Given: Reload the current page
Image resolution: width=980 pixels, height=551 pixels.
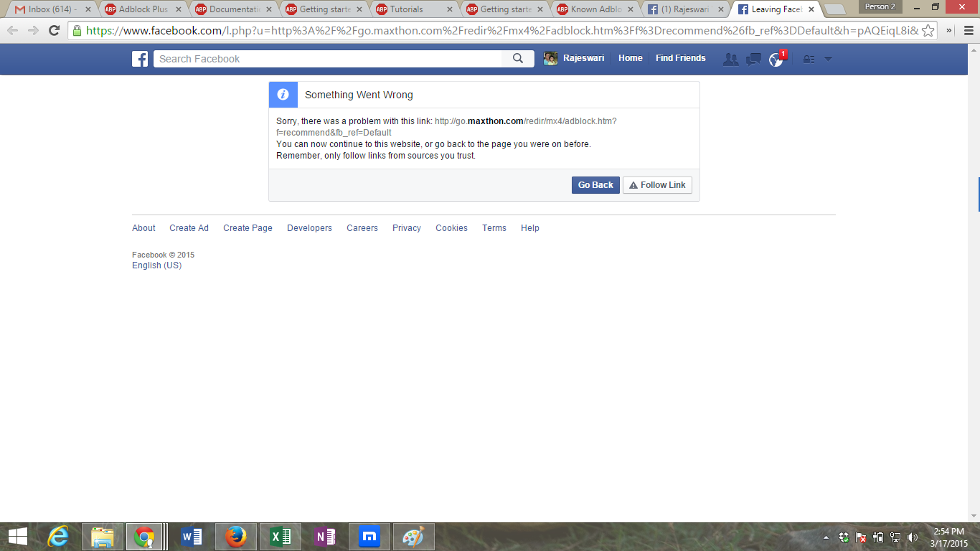Looking at the screenshot, I should pos(54,31).
